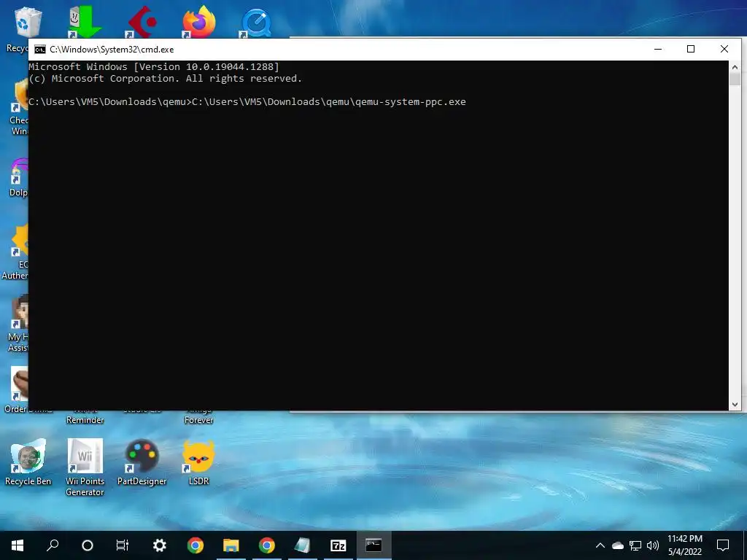Select the Firefox desktop shortcut
The height and width of the screenshot is (560, 747).
click(199, 22)
